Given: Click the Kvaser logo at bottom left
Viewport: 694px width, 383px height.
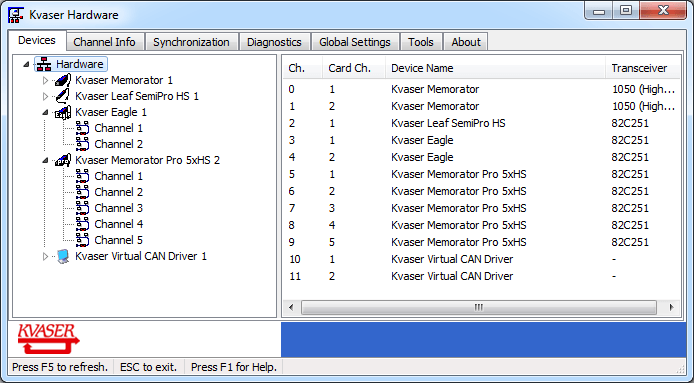Looking at the screenshot, I should pos(48,339).
